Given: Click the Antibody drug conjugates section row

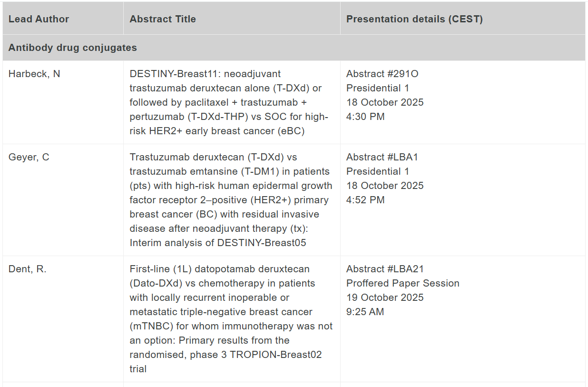Looking at the screenshot, I should [73, 48].
